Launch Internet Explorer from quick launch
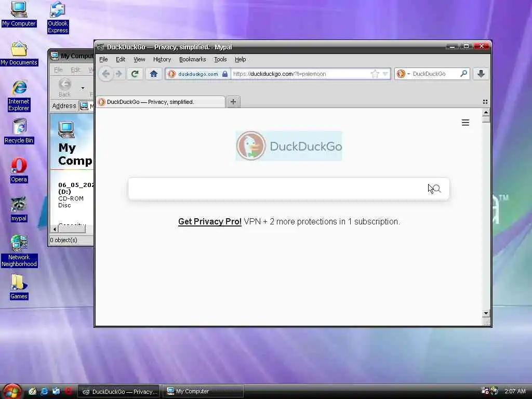The image size is (532, 399). (x=44, y=391)
